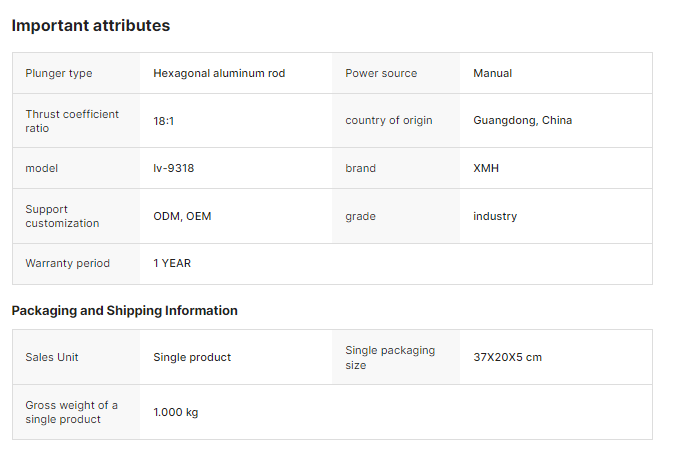Click the "Manual" power source value
The height and width of the screenshot is (456, 681).
click(x=492, y=73)
